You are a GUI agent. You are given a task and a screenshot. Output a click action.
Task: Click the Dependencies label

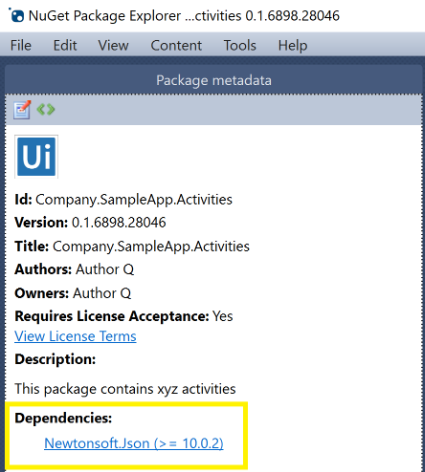pos(63,418)
